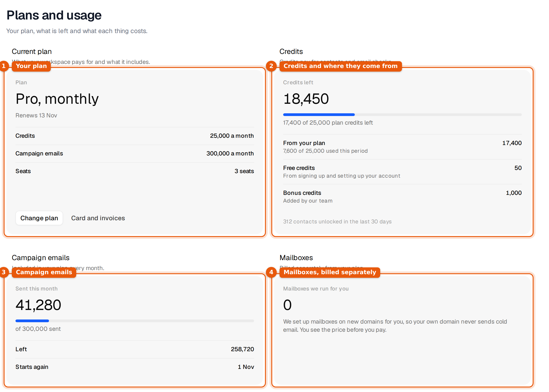Click the 'From your plan' row label

[x=304, y=143]
